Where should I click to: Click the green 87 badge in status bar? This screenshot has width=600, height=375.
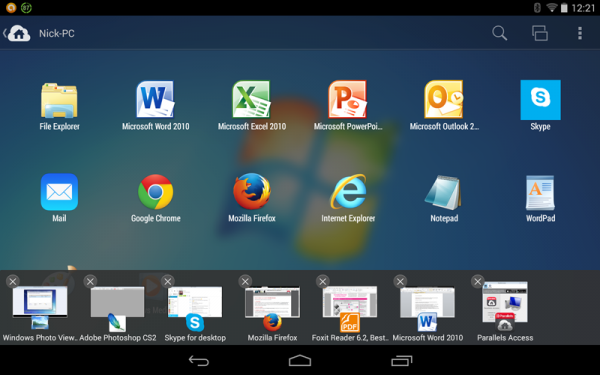[x=26, y=7]
